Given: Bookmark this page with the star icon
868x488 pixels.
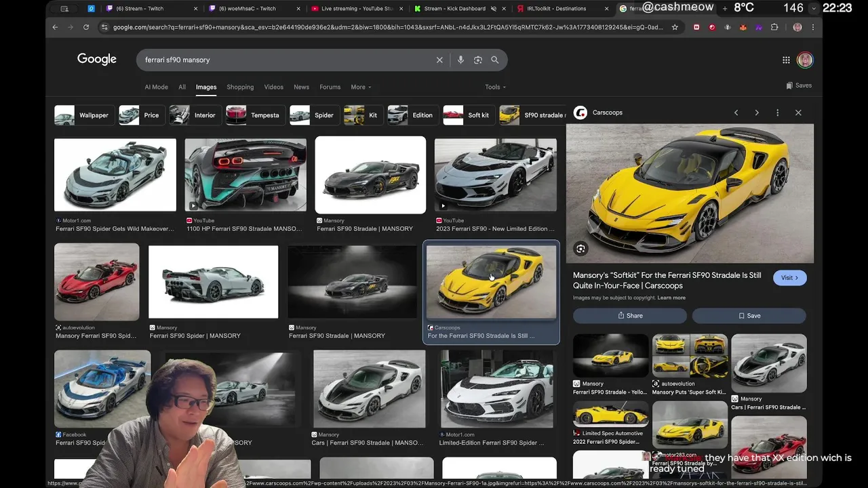Looking at the screenshot, I should coord(675,27).
